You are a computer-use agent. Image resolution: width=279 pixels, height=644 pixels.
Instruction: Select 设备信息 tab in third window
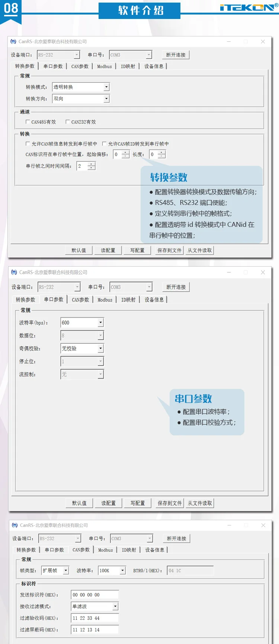coord(155,550)
